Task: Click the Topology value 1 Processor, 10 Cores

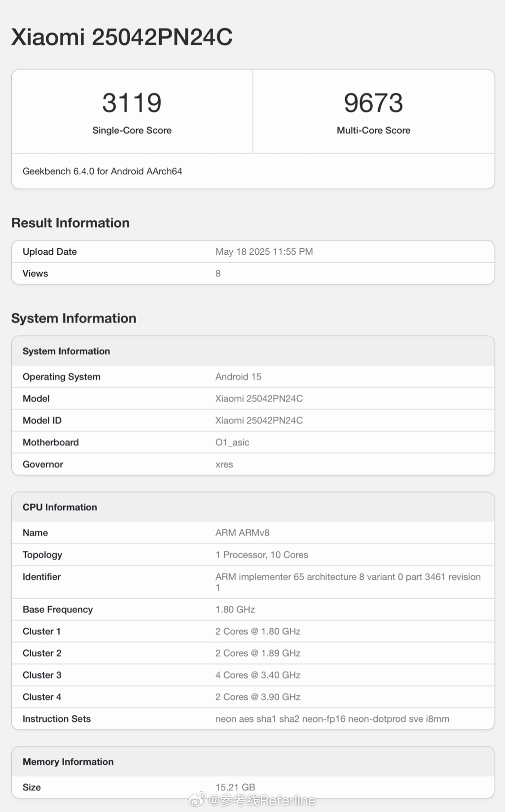Action: point(261,555)
